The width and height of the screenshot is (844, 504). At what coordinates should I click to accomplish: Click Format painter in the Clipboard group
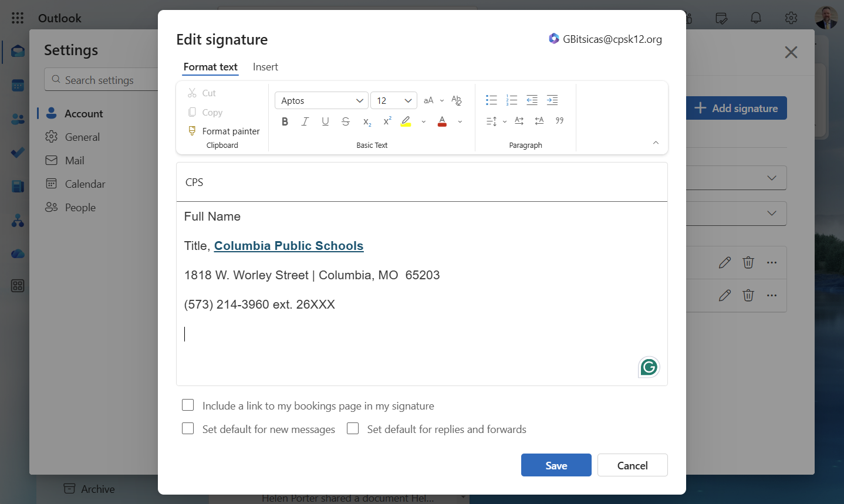(x=224, y=131)
